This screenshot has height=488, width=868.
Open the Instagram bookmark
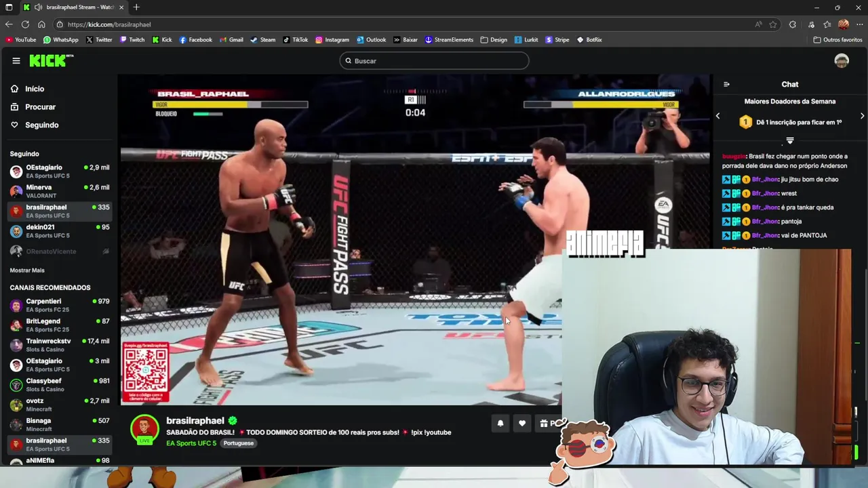point(332,40)
